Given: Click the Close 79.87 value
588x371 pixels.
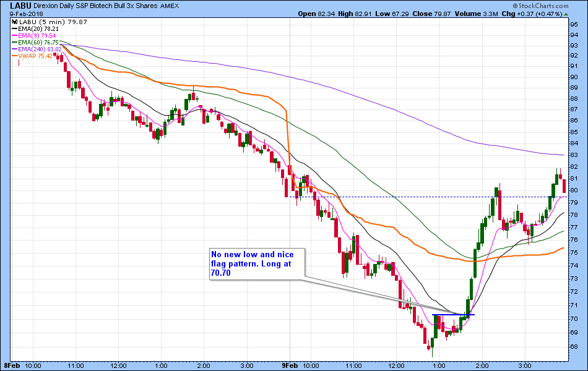Looking at the screenshot, I should (x=431, y=14).
